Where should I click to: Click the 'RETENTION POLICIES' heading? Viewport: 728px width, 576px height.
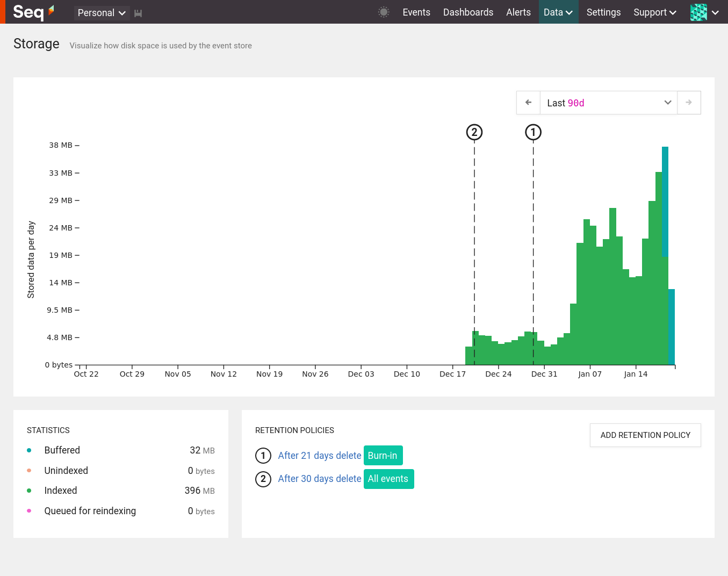point(294,430)
